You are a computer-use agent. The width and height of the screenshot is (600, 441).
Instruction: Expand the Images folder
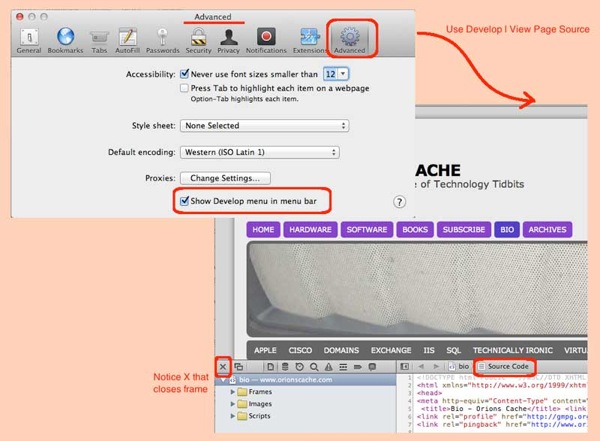pos(232,403)
